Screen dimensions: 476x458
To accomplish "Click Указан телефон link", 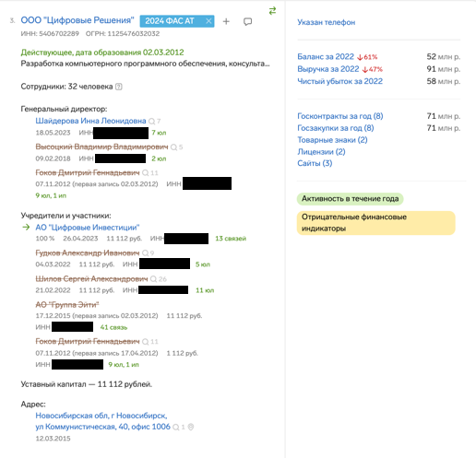I will pyautogui.click(x=327, y=22).
